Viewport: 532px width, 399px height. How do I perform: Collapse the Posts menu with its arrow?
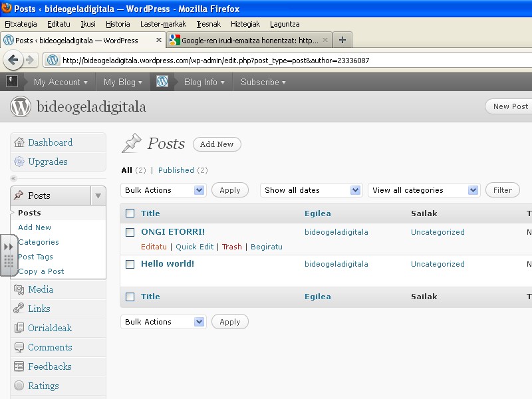tap(98, 196)
